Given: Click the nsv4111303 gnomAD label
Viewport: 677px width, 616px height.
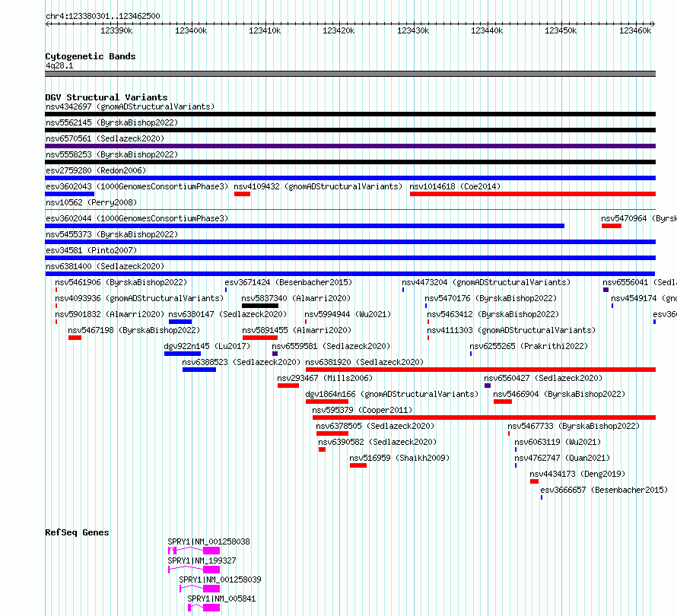Looking at the screenshot, I should click(x=511, y=330).
